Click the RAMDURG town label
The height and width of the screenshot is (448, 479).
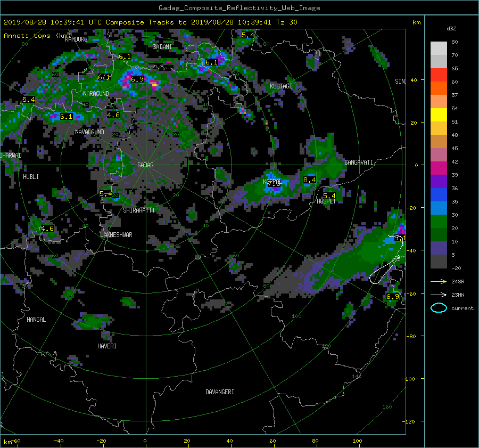point(76,39)
